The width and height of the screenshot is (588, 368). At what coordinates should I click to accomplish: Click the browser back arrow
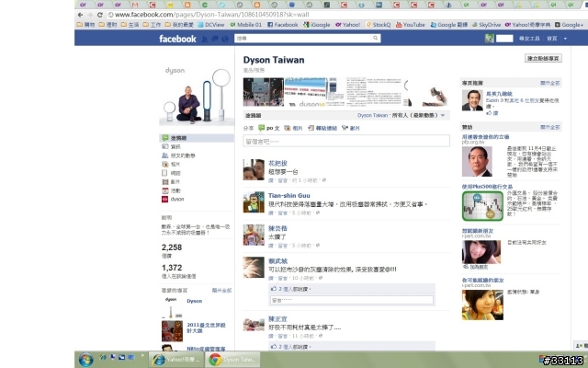pyautogui.click(x=80, y=15)
